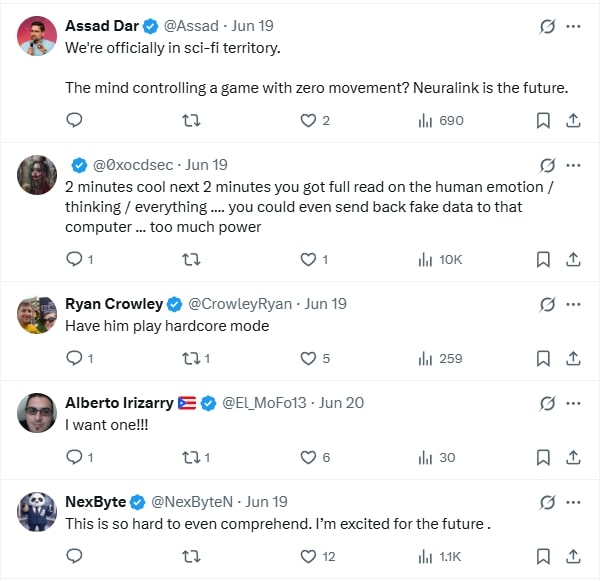Viewport: 603px width, 581px height.
Task: Like Assad Dar's sci-fi territory tweet
Action: pyautogui.click(x=309, y=120)
